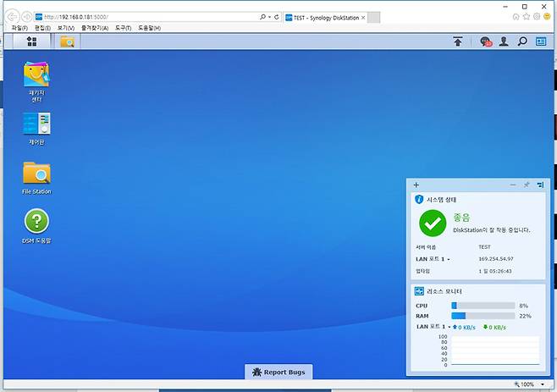Click the uptime value in system status
The image size is (557, 392).
(x=495, y=271)
